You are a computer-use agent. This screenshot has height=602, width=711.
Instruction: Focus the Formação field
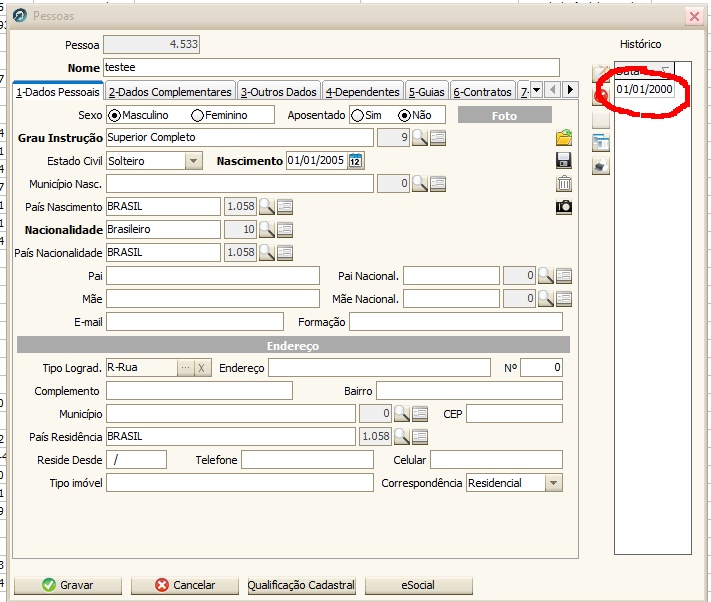pos(456,322)
